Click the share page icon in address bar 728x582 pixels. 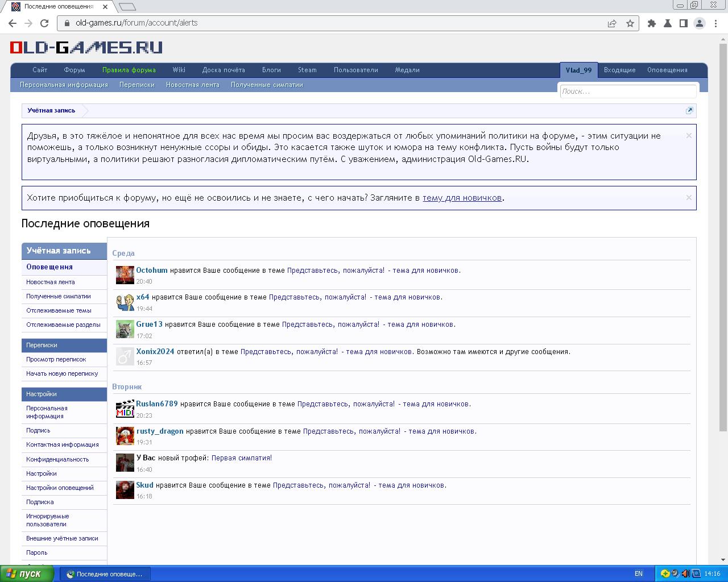pos(612,23)
